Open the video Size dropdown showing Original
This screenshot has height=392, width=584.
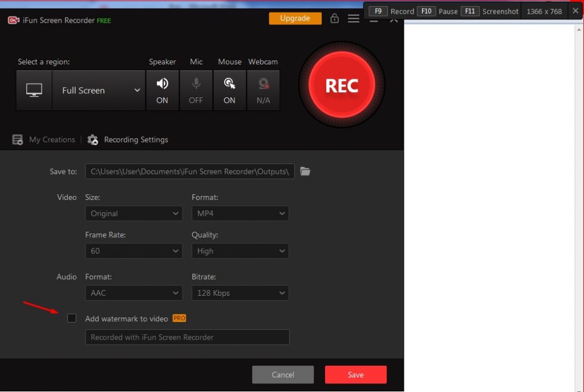133,214
